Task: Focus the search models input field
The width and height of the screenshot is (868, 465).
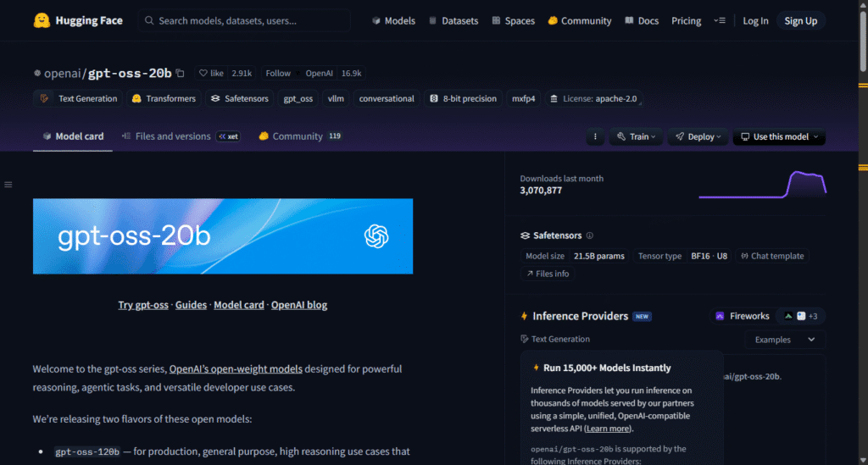Action: (x=244, y=20)
